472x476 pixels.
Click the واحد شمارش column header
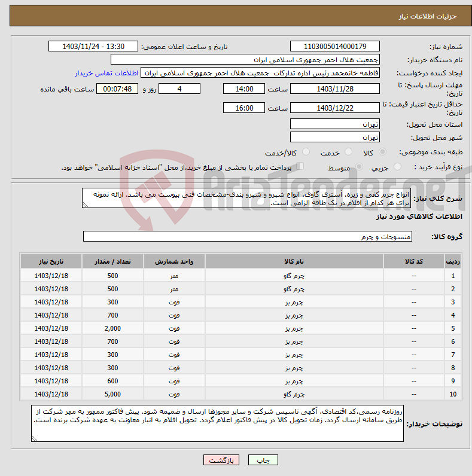(x=174, y=261)
